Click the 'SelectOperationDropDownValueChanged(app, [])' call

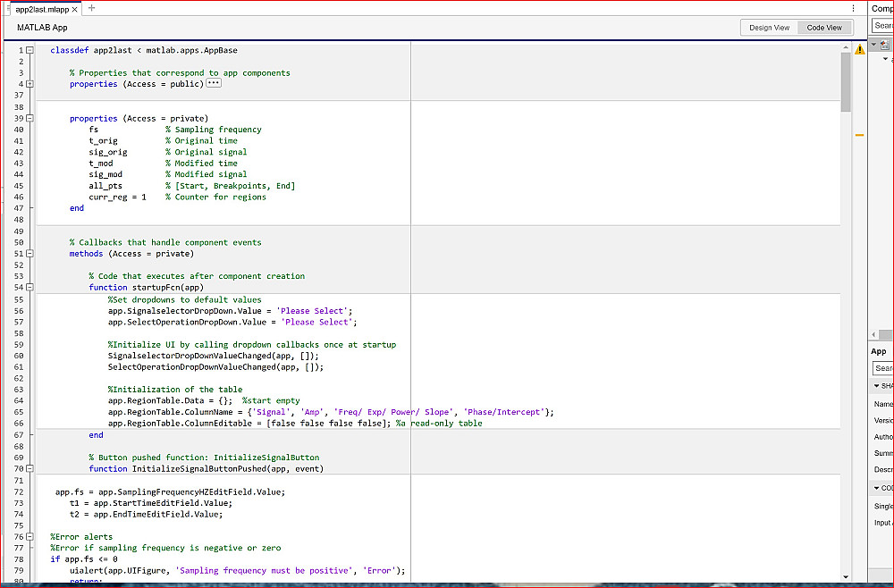pos(215,367)
